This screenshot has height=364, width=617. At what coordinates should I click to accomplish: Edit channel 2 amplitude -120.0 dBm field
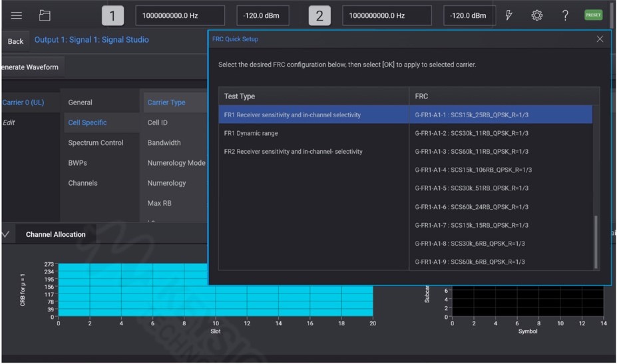coord(469,16)
